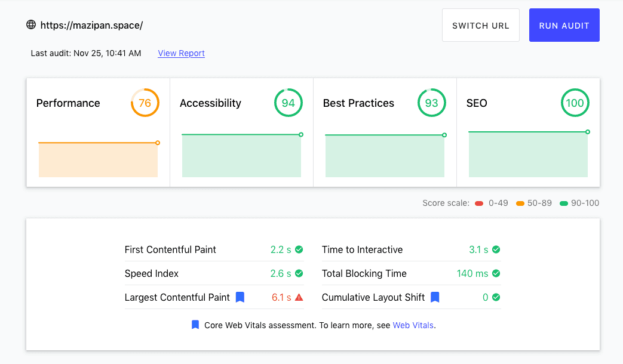The image size is (623, 364).
Task: Click the bookmark icon in Core Web Vitals note
Action: 195,325
